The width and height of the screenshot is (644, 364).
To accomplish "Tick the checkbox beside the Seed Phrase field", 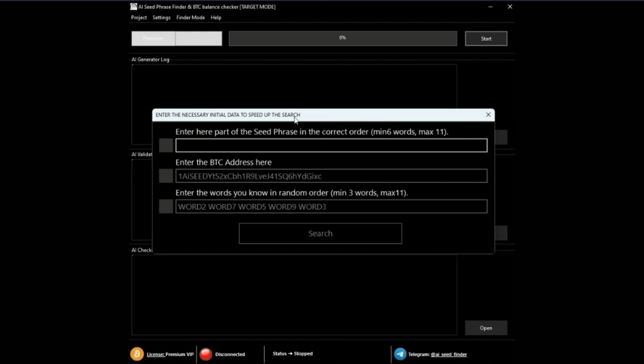I will (x=166, y=145).
